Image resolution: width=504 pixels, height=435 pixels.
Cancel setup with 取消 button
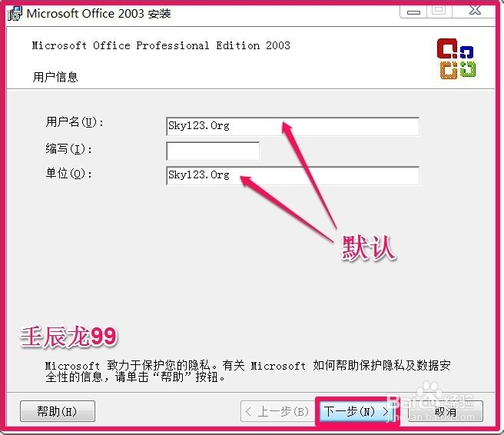point(445,411)
